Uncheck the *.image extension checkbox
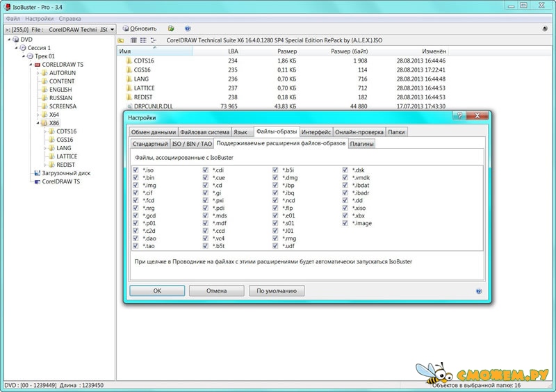Viewport: 556px width, 392px height. coord(345,223)
